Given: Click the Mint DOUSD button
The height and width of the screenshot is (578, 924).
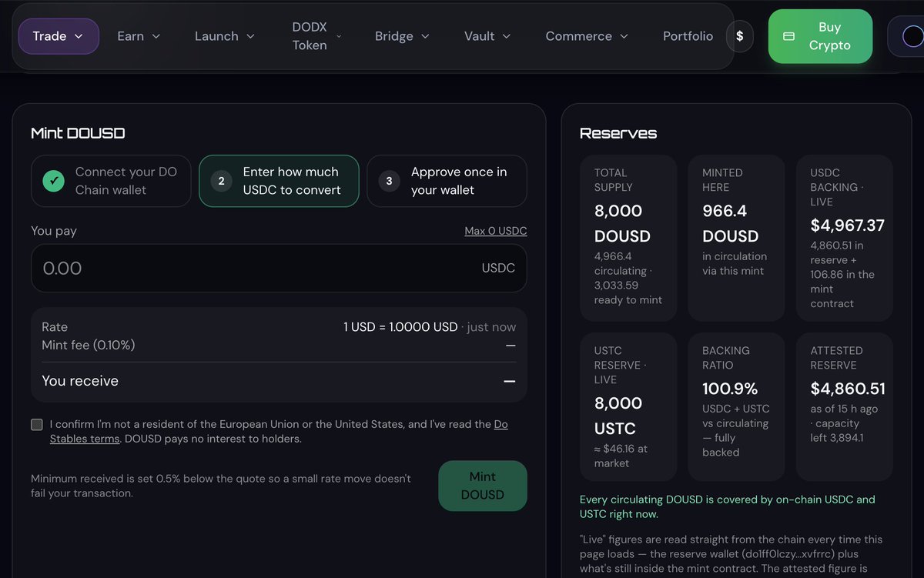Looking at the screenshot, I should coord(483,486).
